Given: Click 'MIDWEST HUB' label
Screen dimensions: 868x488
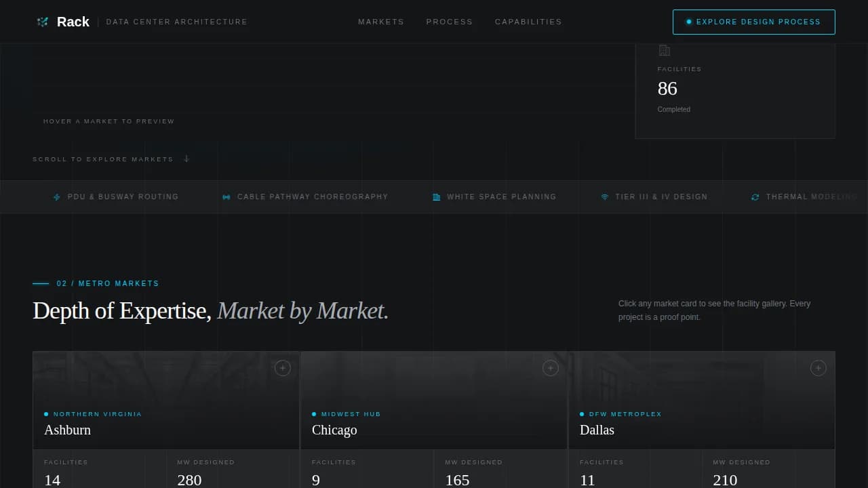Looking at the screenshot, I should click(x=351, y=414).
